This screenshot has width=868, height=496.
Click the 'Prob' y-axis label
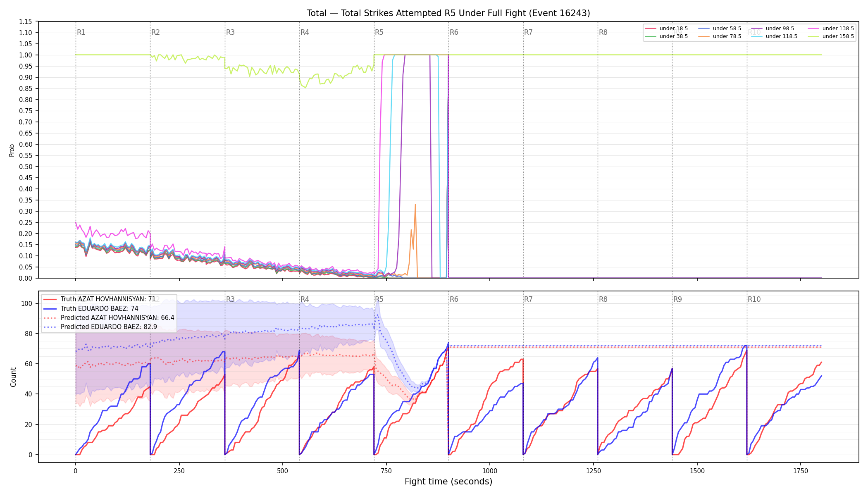coord(12,150)
